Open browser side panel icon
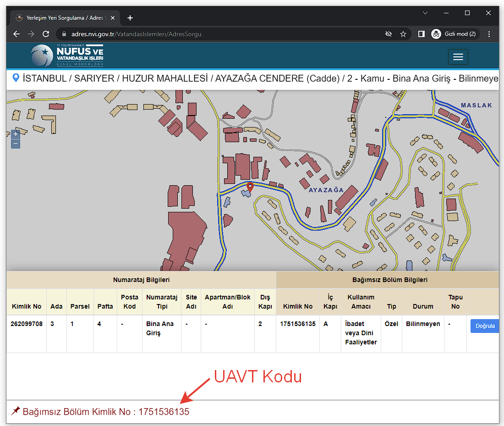The image size is (504, 426). pyautogui.click(x=422, y=34)
